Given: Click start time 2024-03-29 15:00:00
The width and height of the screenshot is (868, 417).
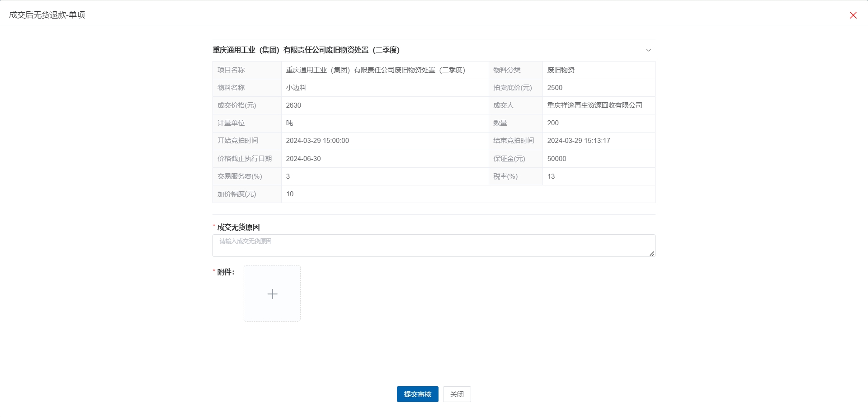Looking at the screenshot, I should (317, 141).
